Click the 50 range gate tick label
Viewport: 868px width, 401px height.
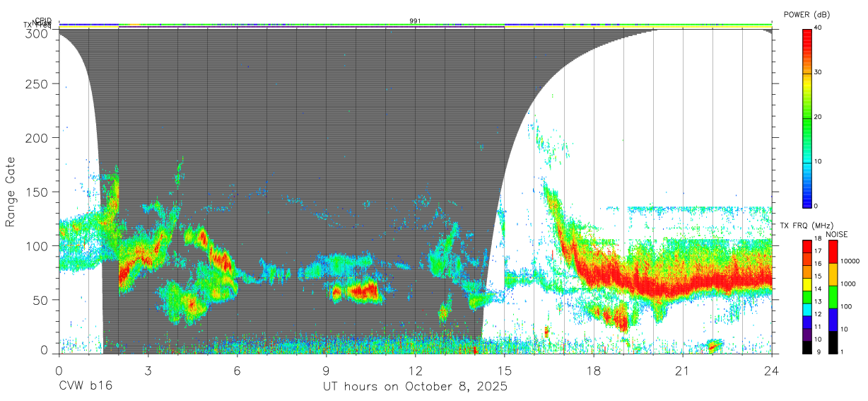coord(41,299)
